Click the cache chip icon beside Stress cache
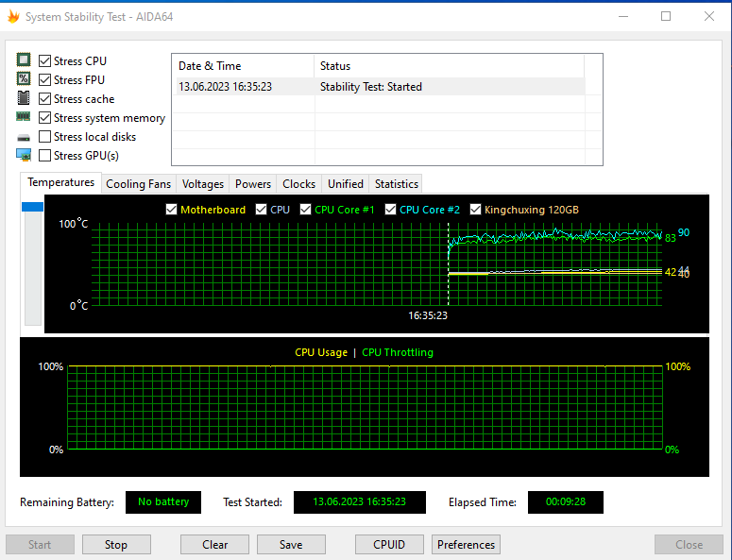 (x=24, y=98)
